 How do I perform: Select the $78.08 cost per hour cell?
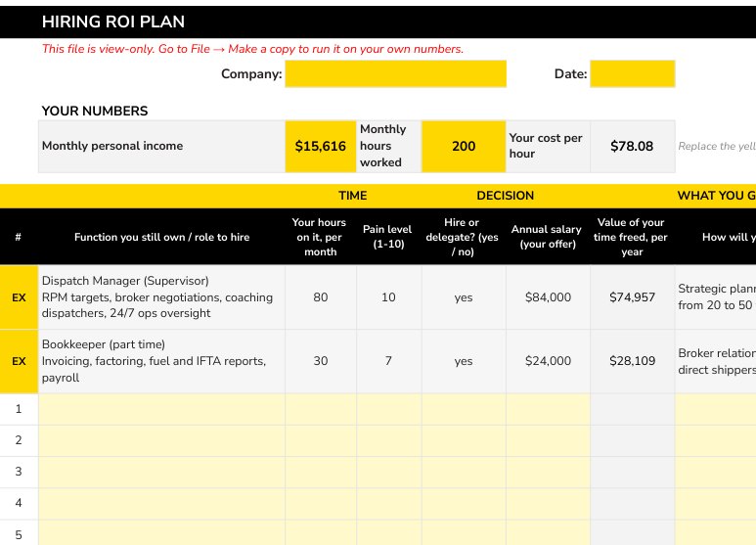point(632,146)
